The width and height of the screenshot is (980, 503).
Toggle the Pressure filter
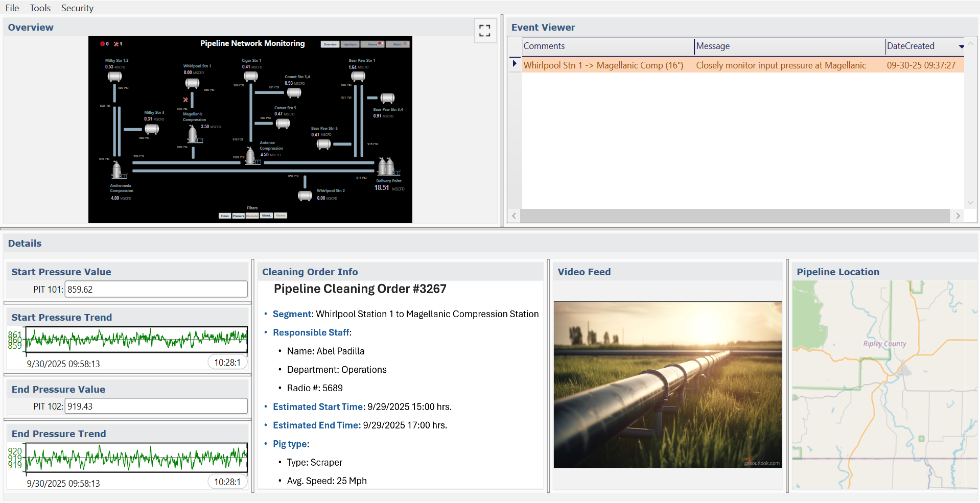click(239, 215)
